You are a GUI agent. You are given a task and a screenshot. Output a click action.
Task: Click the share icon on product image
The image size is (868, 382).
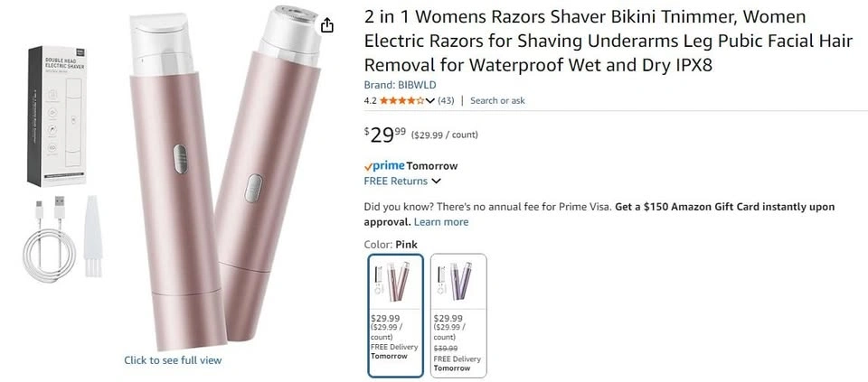pos(327,25)
